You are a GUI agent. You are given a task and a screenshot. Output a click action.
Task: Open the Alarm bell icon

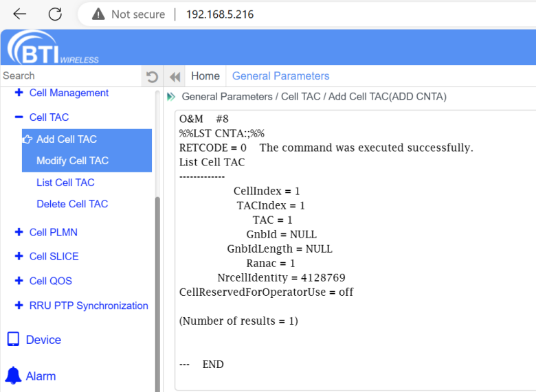13,376
